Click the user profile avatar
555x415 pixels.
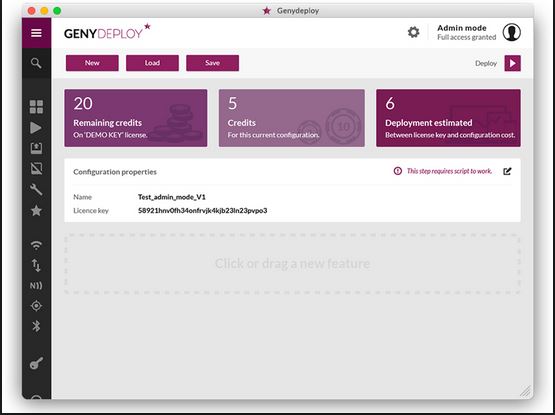point(511,32)
